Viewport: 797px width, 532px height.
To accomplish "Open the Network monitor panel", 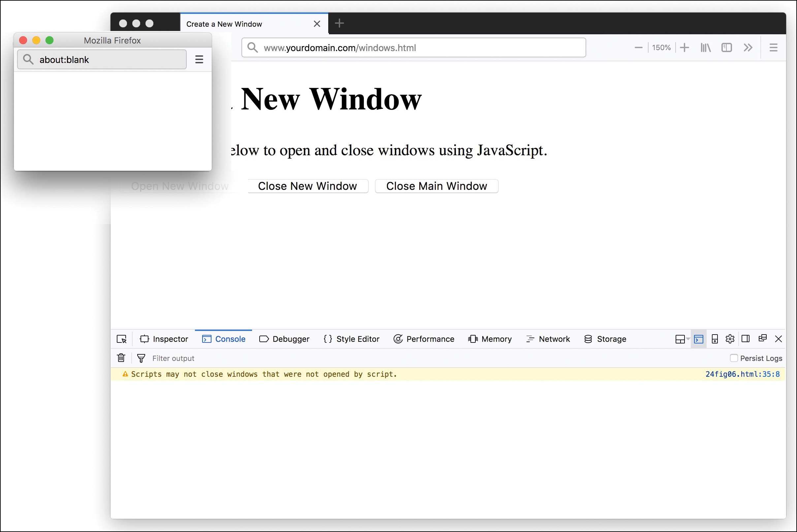I will click(548, 339).
